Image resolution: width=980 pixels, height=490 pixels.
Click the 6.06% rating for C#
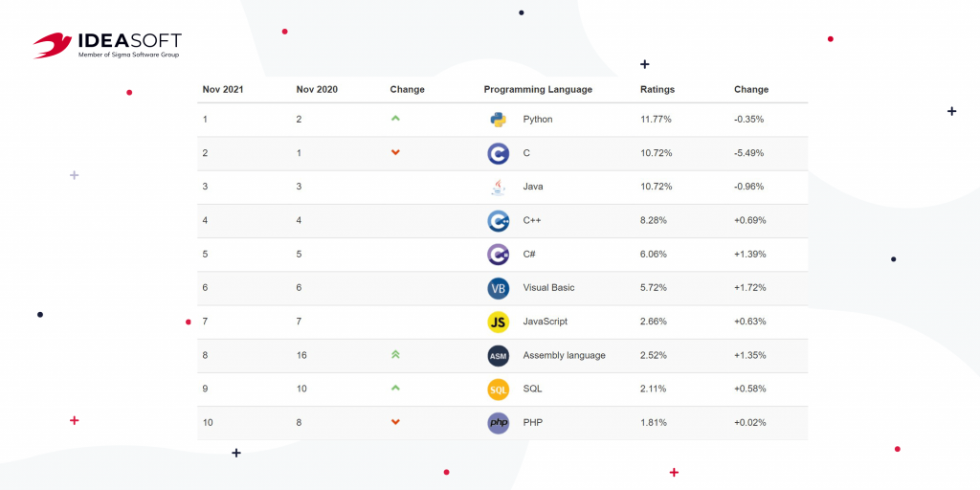coord(653,255)
